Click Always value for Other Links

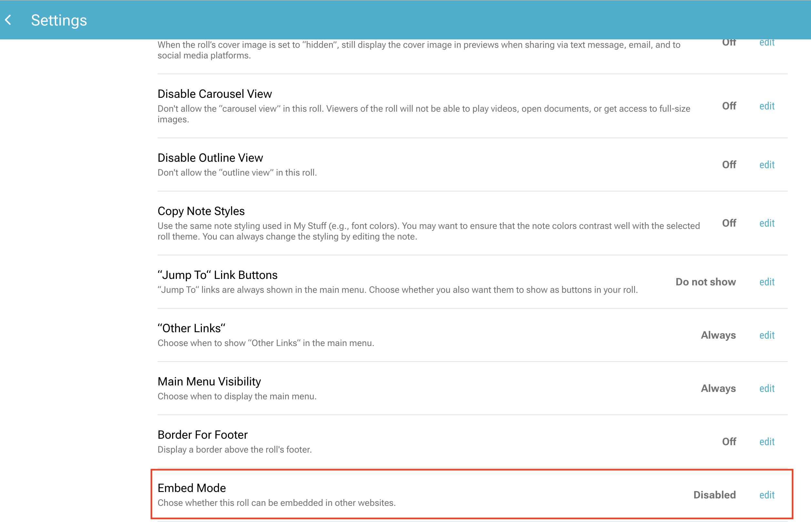pyautogui.click(x=718, y=335)
